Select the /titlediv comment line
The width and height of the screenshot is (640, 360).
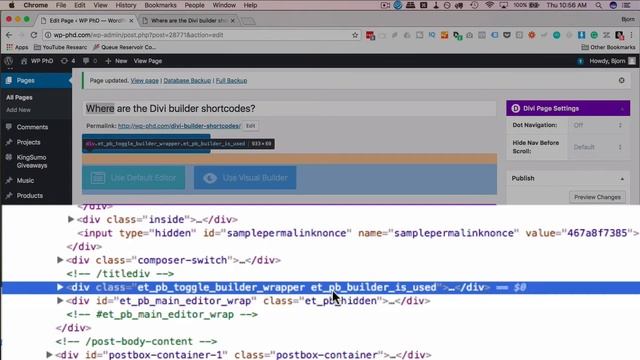click(120, 273)
